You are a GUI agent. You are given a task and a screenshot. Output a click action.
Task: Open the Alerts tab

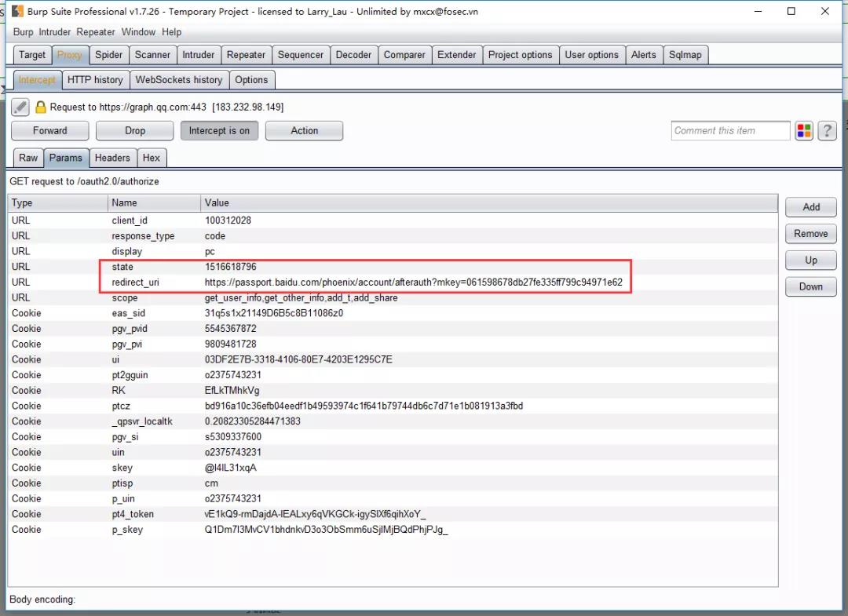[x=644, y=55]
